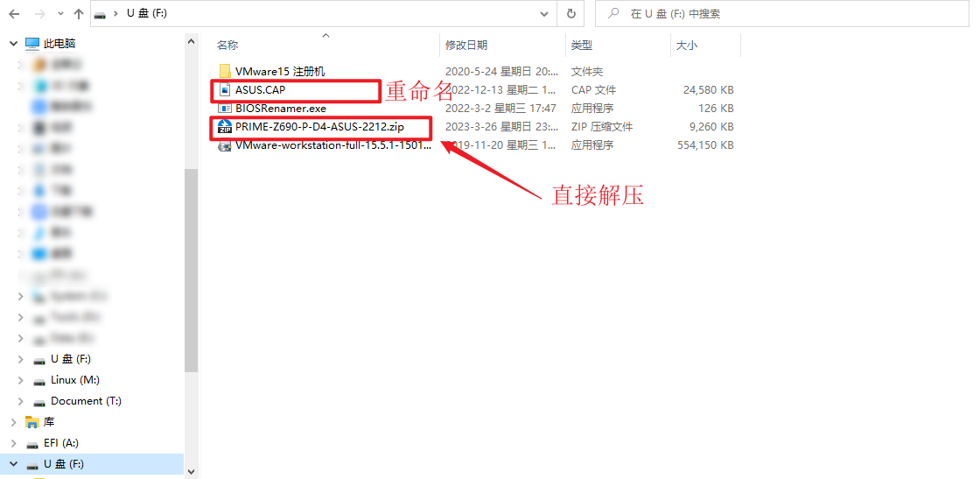Collapse the highlighted U 盘 (F:) node
980x479 pixels.
tap(13, 464)
